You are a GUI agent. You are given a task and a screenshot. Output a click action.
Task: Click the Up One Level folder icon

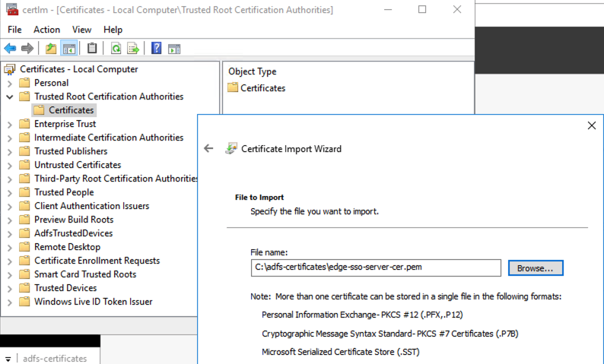point(51,49)
